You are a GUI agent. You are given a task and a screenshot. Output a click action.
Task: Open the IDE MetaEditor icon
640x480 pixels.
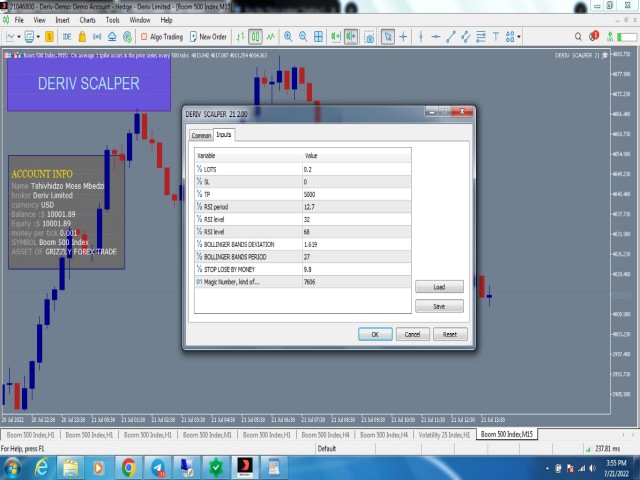click(x=67, y=37)
